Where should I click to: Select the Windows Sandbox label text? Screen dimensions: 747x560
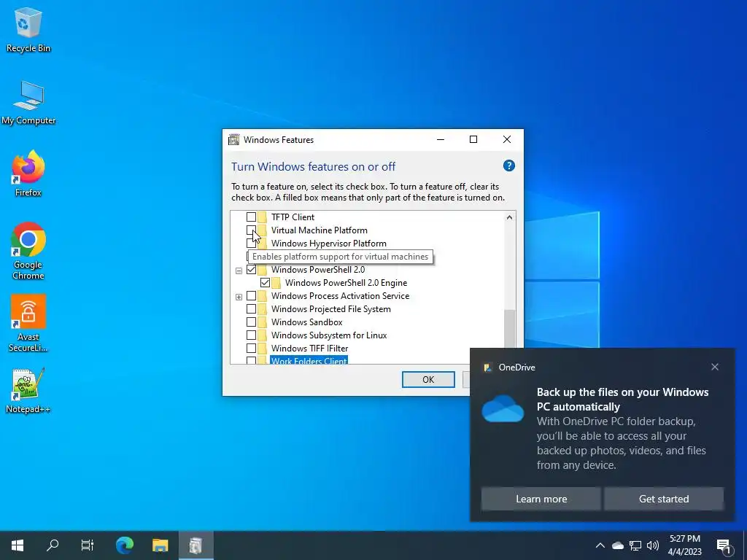pos(307,322)
